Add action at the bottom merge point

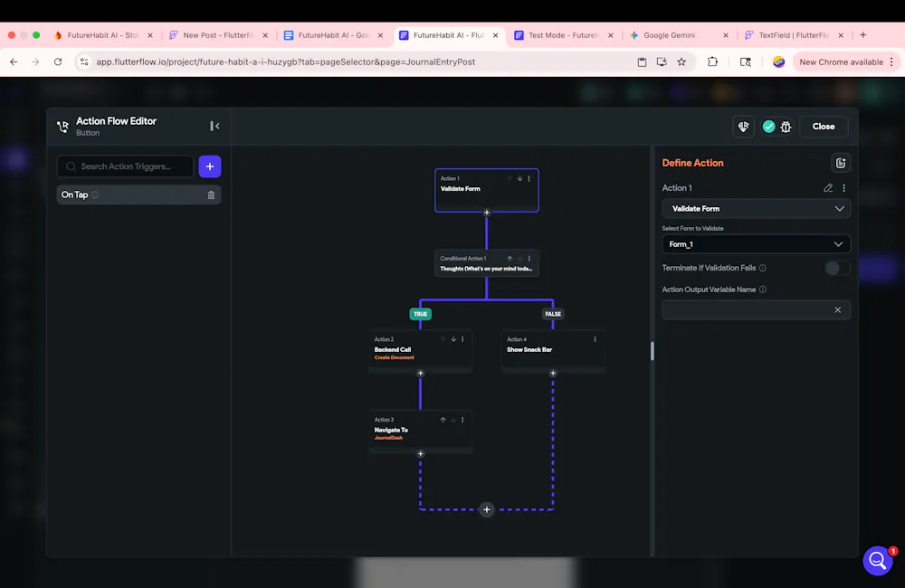[487, 509]
